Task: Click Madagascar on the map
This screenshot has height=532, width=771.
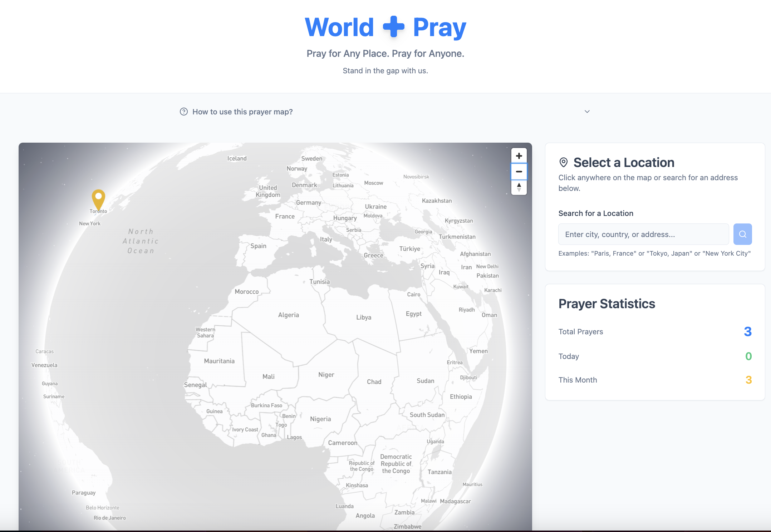Action: pos(457,501)
